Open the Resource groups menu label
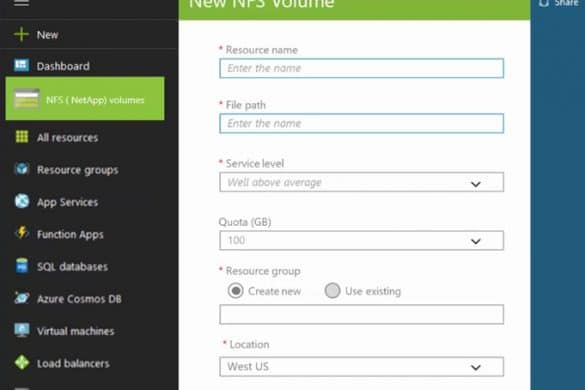The image size is (585, 390). click(78, 170)
